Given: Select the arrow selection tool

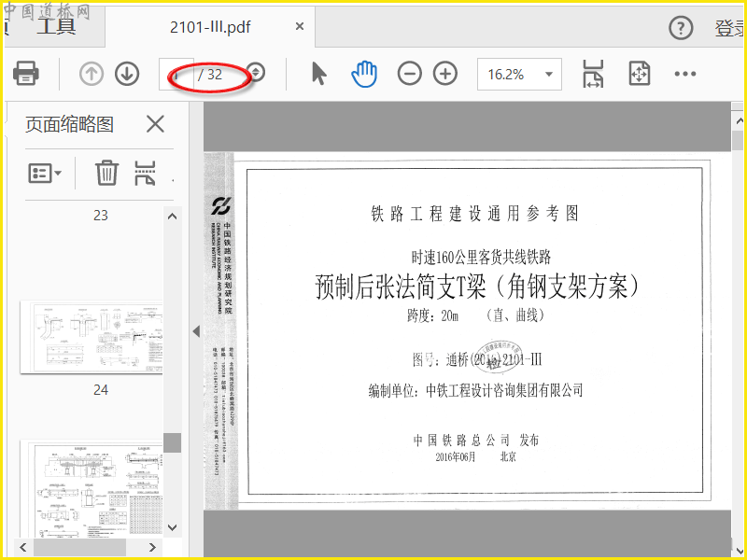Looking at the screenshot, I should point(318,74).
